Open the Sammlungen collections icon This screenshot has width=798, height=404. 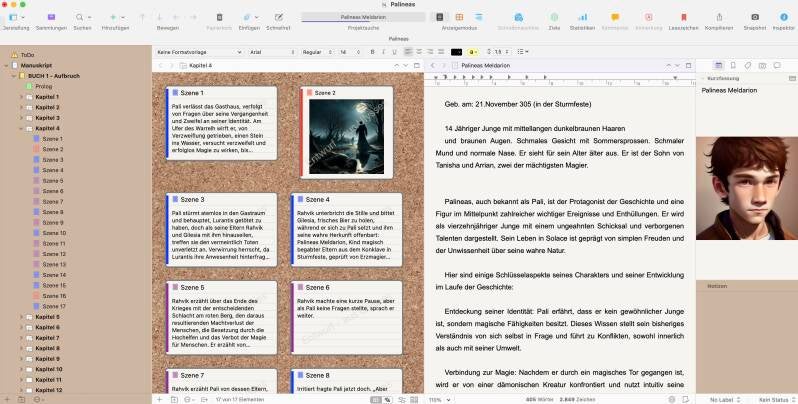tap(49, 18)
